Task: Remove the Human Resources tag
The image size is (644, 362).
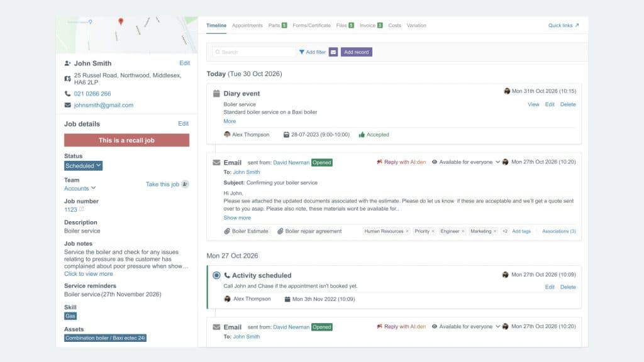Action: pos(407,231)
